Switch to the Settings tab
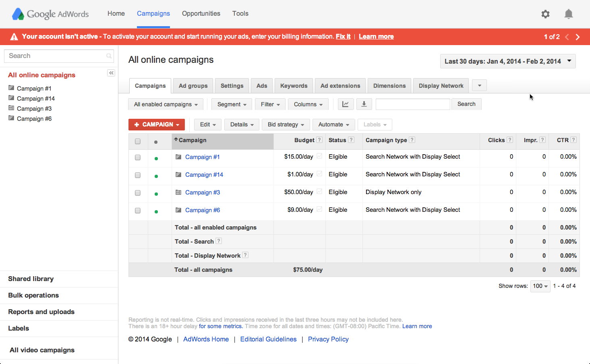Screen dimensions: 590x364 pyautogui.click(x=232, y=86)
